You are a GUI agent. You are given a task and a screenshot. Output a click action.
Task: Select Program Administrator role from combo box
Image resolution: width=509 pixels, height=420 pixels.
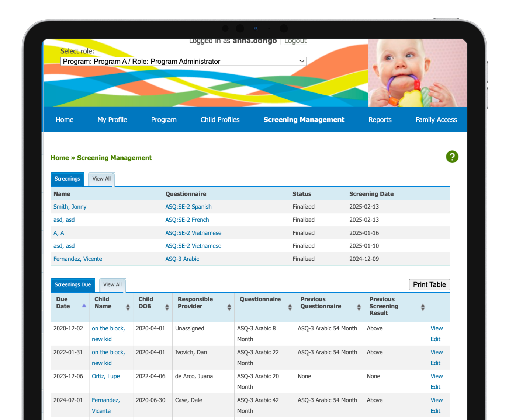(183, 61)
